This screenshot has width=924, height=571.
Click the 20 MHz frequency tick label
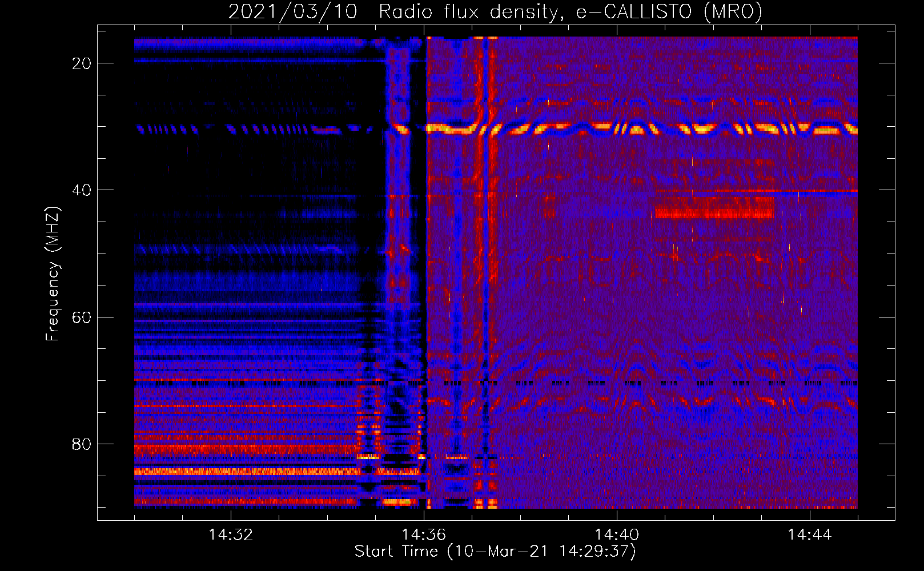click(82, 63)
